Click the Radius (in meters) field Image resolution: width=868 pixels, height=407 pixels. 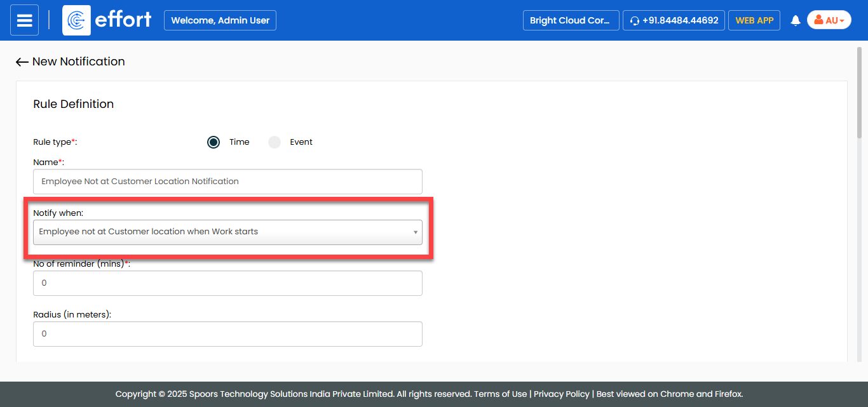227,334
